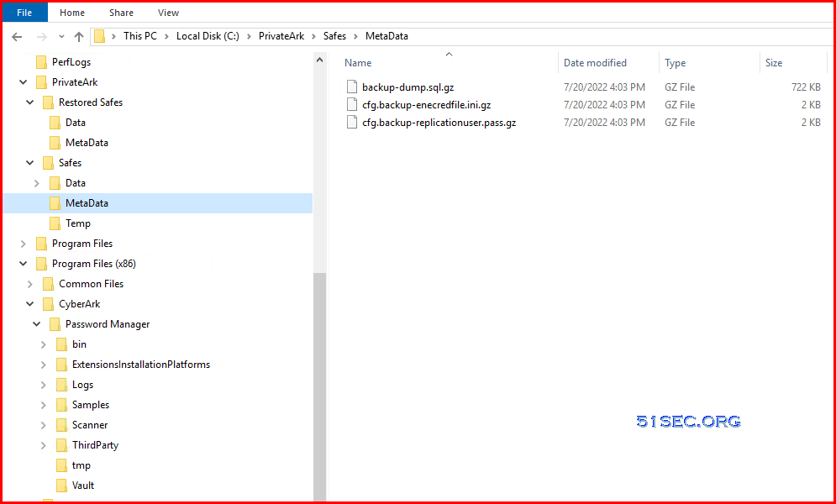Expand the Scanner folder node

click(44, 425)
